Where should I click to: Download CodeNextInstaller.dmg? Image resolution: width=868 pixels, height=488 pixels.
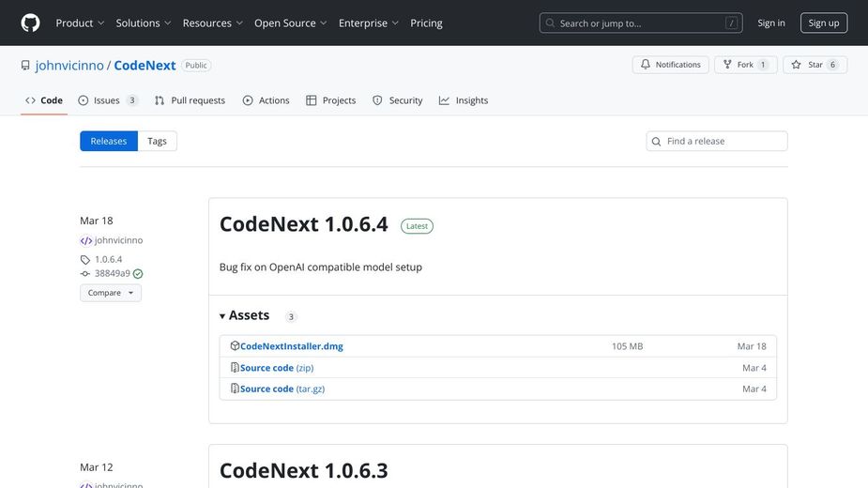point(291,346)
